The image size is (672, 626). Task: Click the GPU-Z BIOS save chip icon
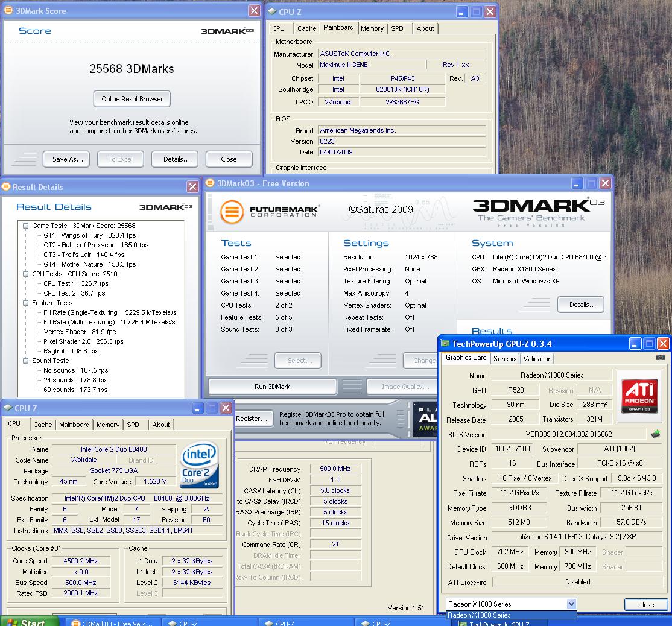tap(656, 434)
